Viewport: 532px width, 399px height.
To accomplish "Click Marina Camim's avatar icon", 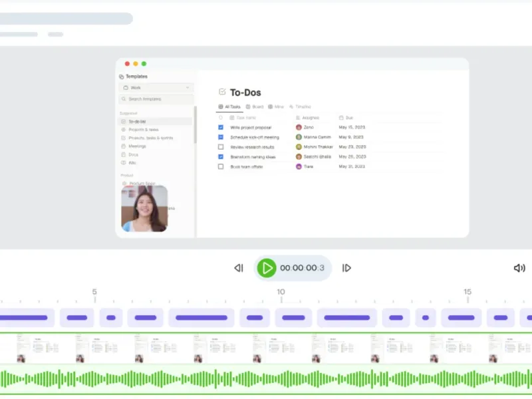I will 299,137.
